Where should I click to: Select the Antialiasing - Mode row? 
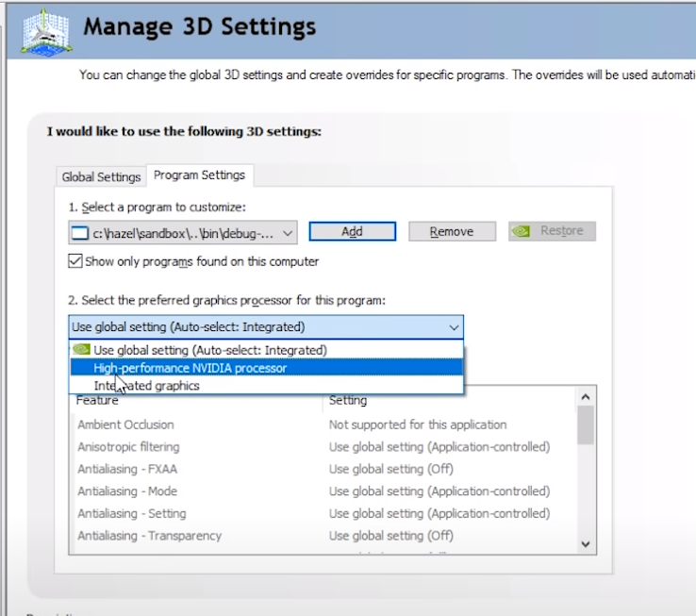point(323,491)
